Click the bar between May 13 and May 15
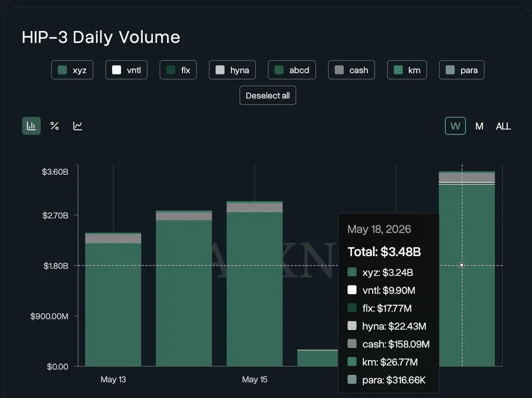532x398 pixels. [184, 289]
